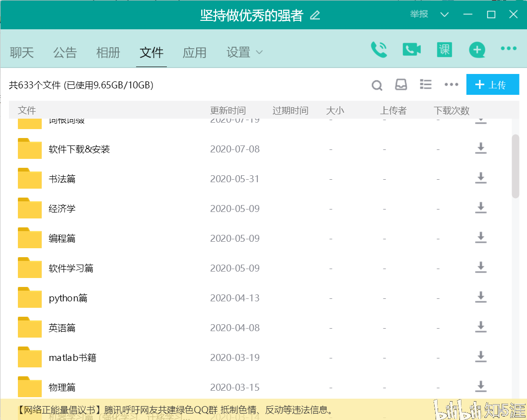Click the file list vertical scrollbar thumb
527x420 pixels.
pyautogui.click(x=515, y=166)
